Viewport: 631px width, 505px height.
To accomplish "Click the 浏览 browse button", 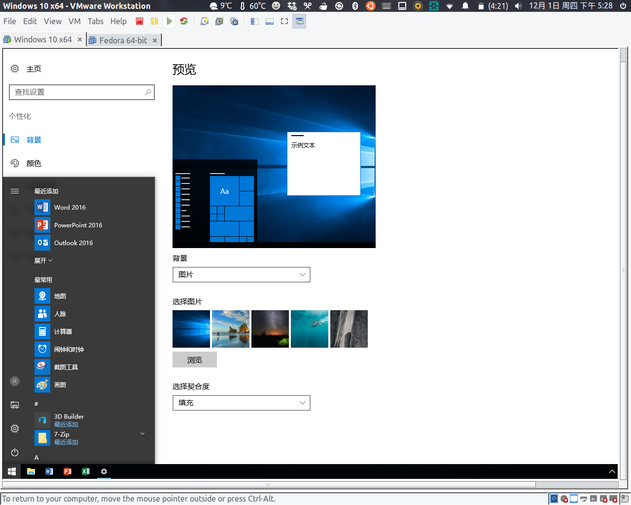I will 194,360.
